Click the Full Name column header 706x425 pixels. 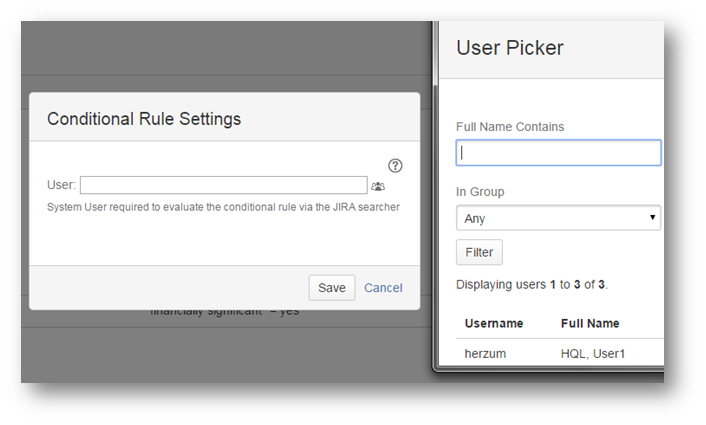tap(589, 323)
